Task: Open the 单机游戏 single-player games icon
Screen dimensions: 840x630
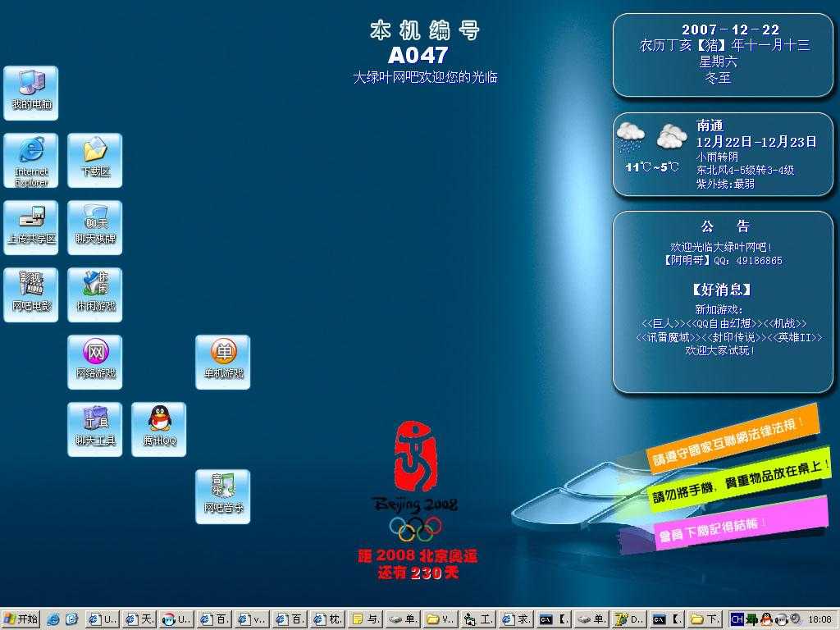Action: (x=223, y=362)
